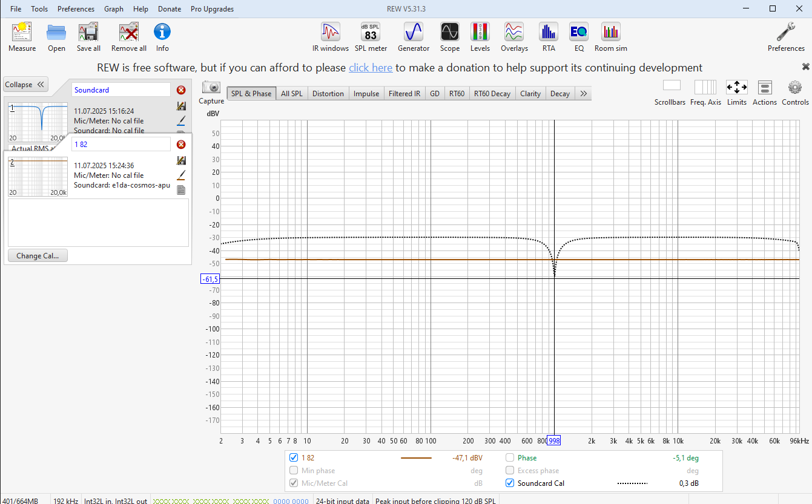Image resolution: width=812 pixels, height=504 pixels.
Task: Open the SPL meter
Action: 371,37
